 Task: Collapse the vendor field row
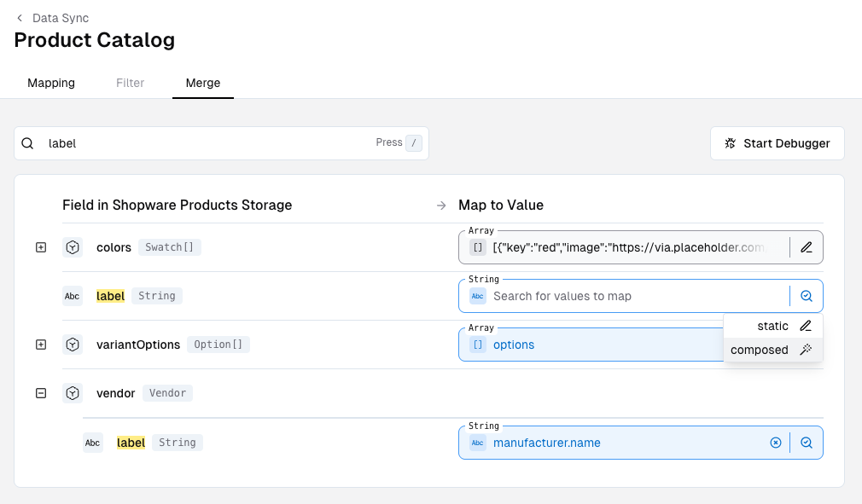click(x=40, y=393)
